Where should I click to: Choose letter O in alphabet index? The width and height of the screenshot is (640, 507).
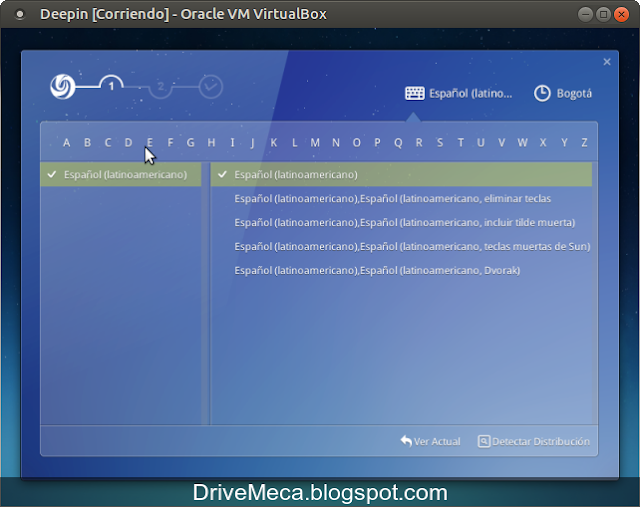coord(357,142)
